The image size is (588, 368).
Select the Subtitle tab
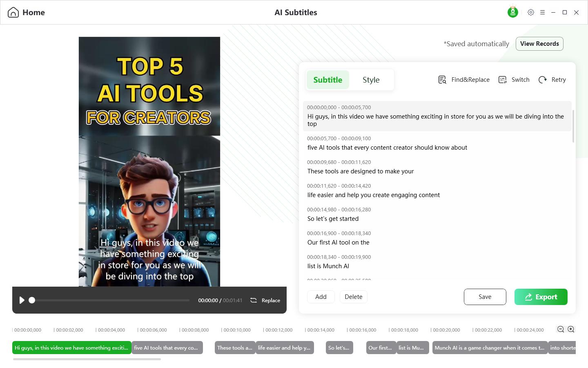coord(328,80)
